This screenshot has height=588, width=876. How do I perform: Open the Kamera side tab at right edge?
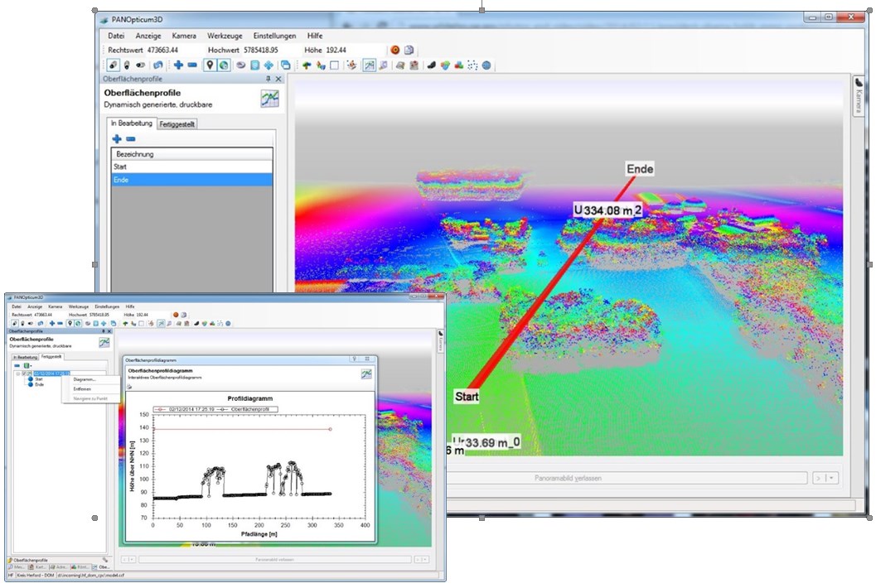[859, 95]
